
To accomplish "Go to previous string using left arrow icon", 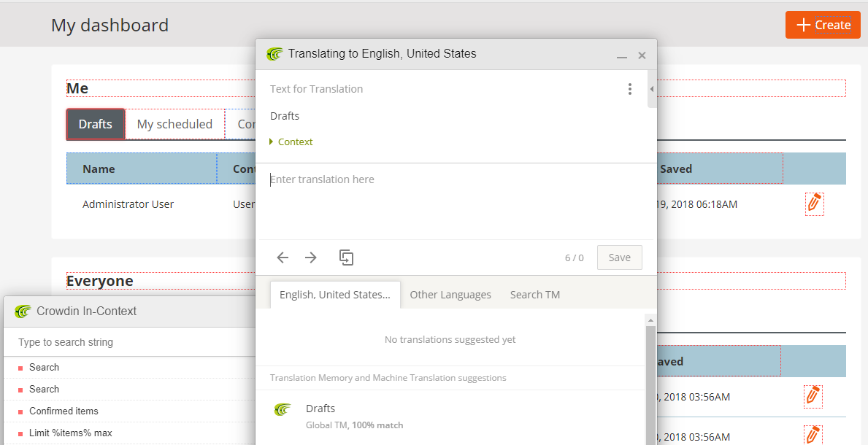I will pyautogui.click(x=283, y=257).
